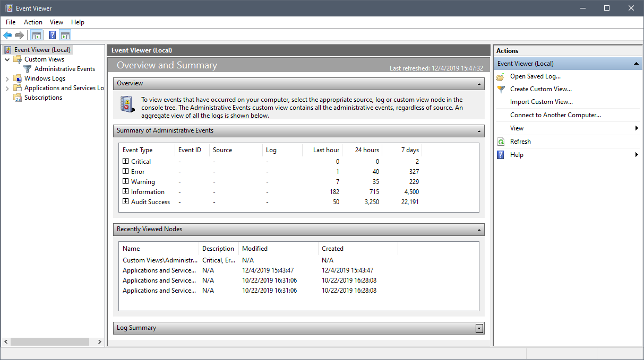Collapse the Custom Views tree node
The height and width of the screenshot is (360, 644).
tap(7, 59)
